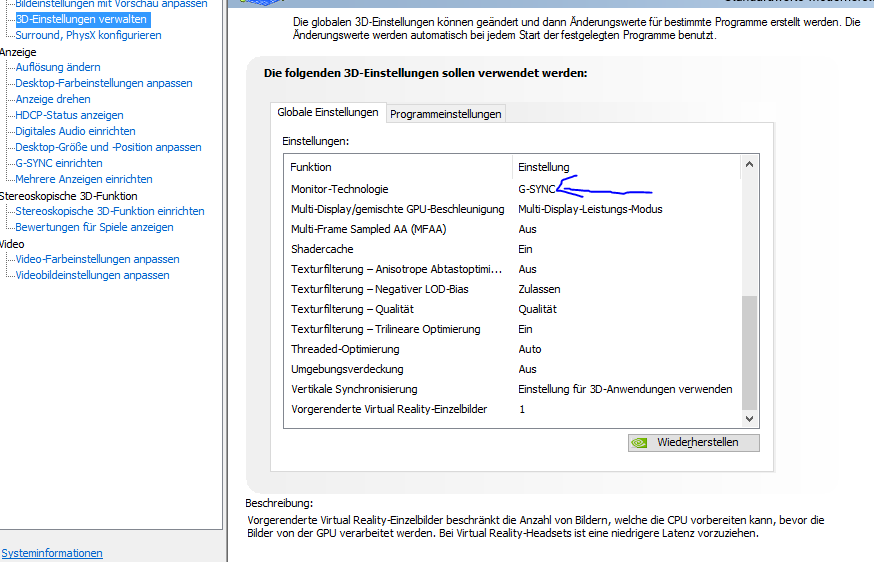This screenshot has width=874, height=562.
Task: Open Videobildeinstellungen anpassen
Action: pos(92,275)
